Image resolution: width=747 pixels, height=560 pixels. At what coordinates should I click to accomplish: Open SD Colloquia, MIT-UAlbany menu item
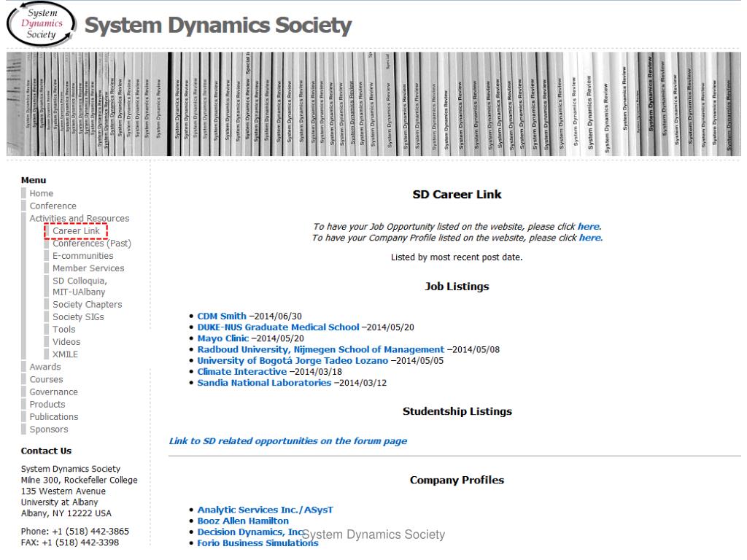tap(80, 286)
